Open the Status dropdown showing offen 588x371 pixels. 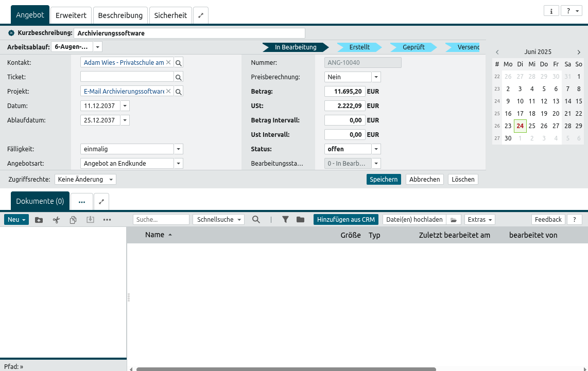[376, 149]
